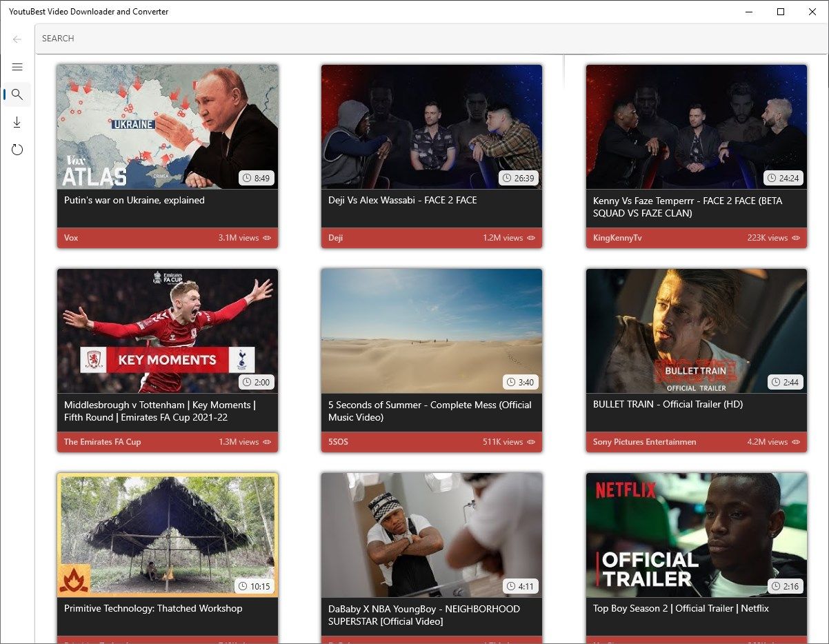Open the DaBaby X NBA YoungBoy thumbnail
The width and height of the screenshot is (829, 644).
432,535
